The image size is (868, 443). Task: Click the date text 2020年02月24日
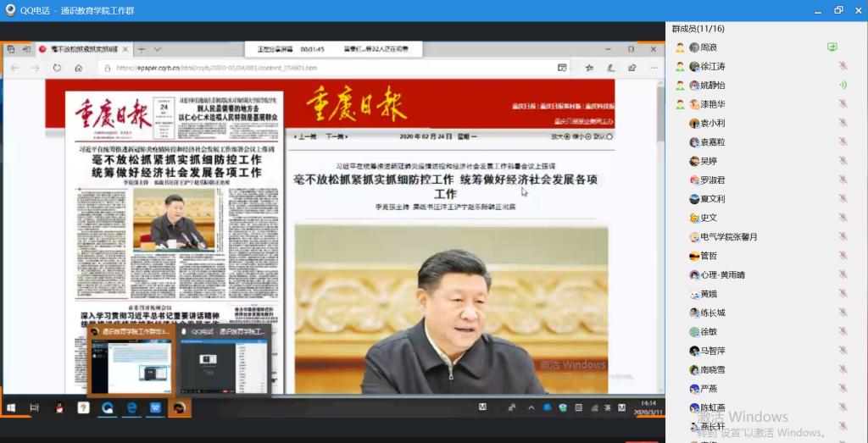pos(426,136)
